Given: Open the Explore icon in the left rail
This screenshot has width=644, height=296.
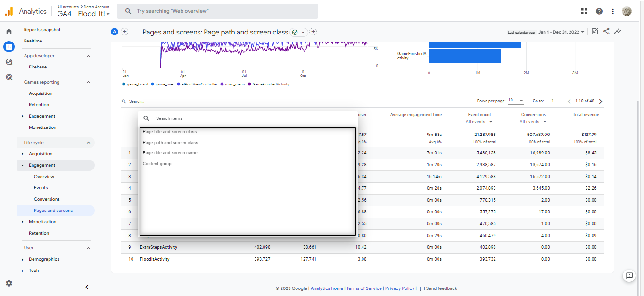Looking at the screenshot, I should (8, 62).
